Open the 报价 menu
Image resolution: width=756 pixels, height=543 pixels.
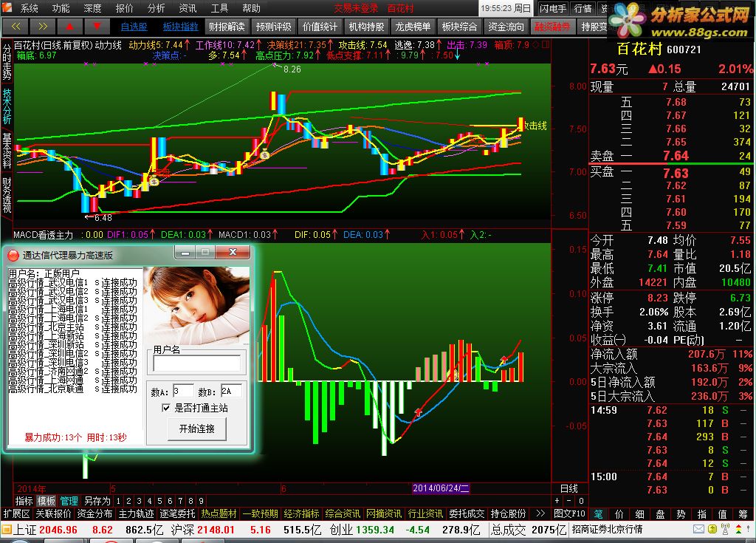click(124, 8)
